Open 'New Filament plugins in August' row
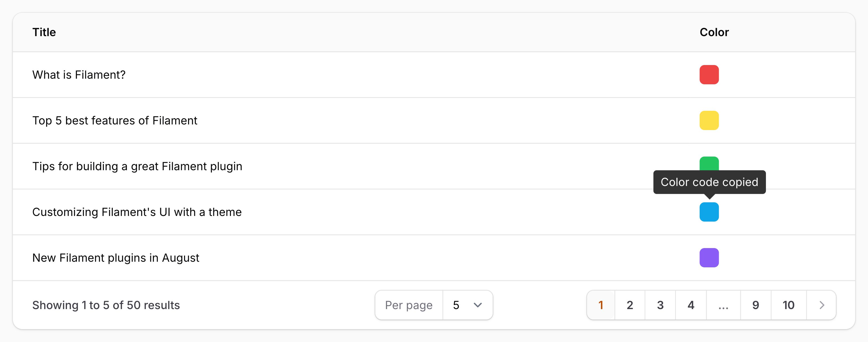The height and width of the screenshot is (342, 868). coord(115,258)
